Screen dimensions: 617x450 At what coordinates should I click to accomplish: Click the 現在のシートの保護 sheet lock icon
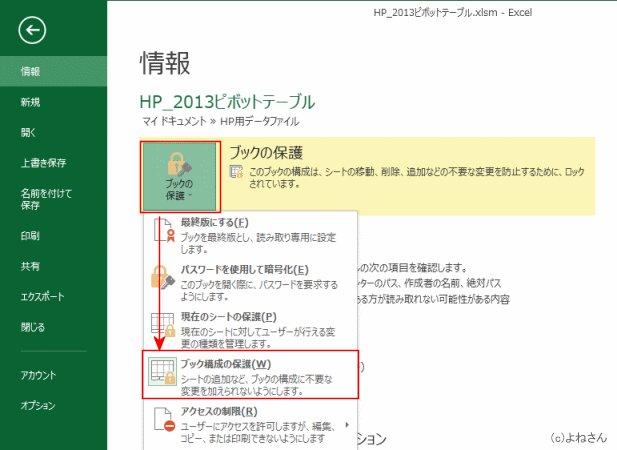[163, 325]
